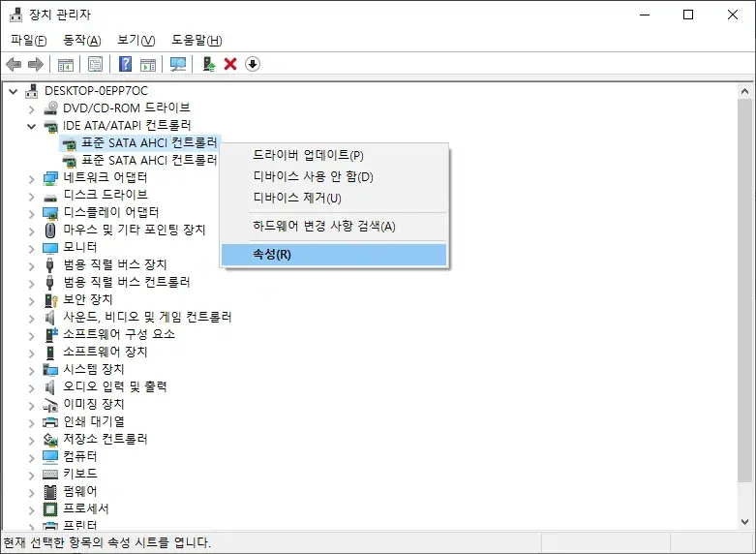Click the 모니터 icon
The height and width of the screenshot is (554, 756).
pos(50,248)
